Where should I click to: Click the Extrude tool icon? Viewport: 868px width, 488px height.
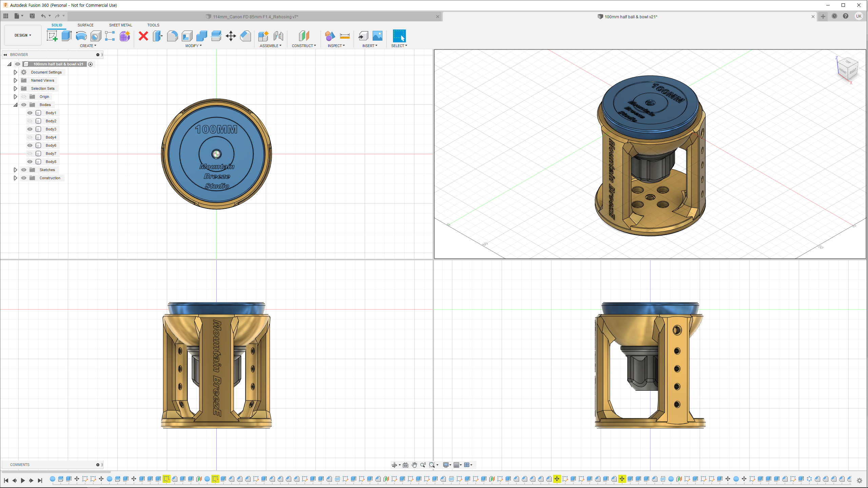(66, 36)
